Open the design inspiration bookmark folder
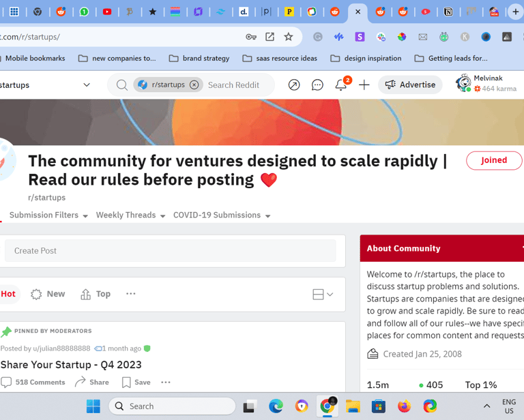Image resolution: width=524 pixels, height=420 pixels. click(366, 59)
